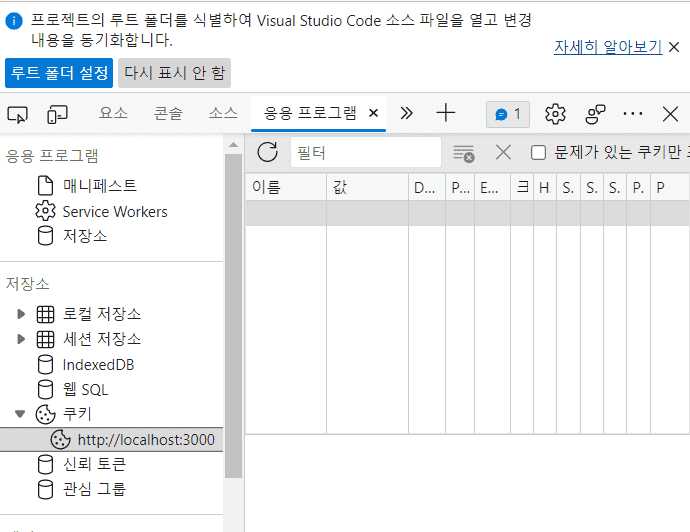Viewport: 690px width, 532px height.
Task: Select 세션 저장소 item
Action: point(102,339)
